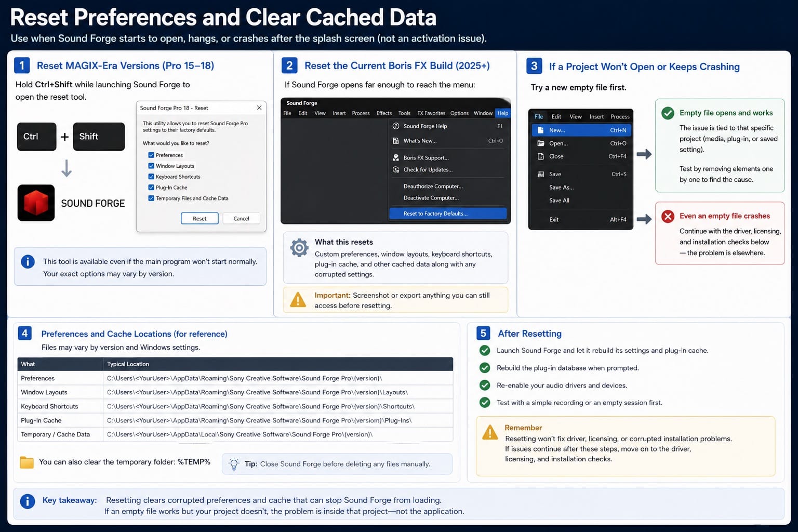Click the Open folder icon in File menu
Screen dimensions: 798x532
[540, 143]
